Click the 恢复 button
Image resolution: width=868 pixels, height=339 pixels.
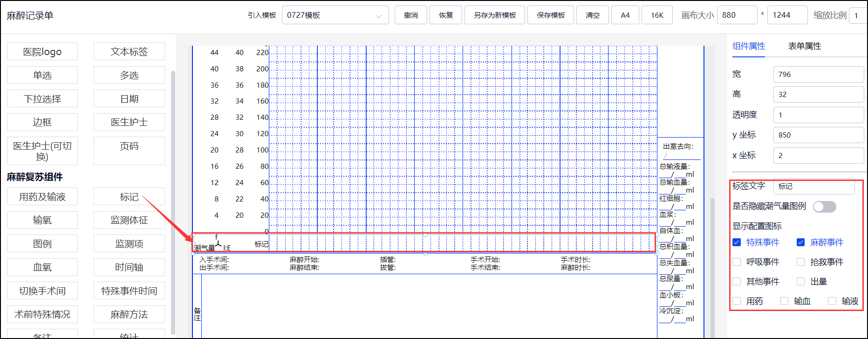click(x=446, y=15)
